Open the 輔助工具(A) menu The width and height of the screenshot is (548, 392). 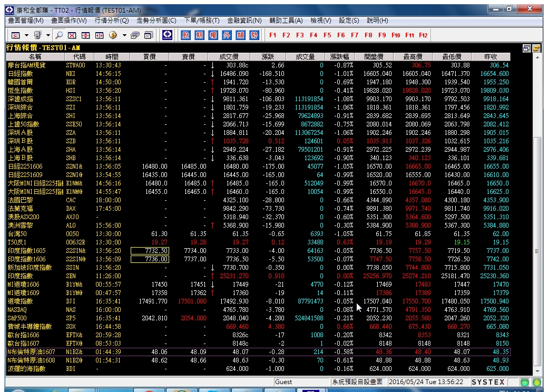[x=286, y=21]
